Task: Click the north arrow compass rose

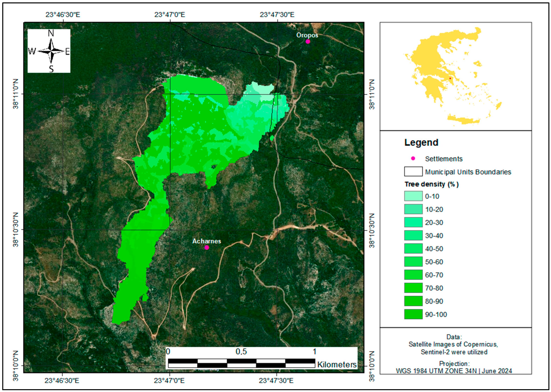Action: coord(51,51)
